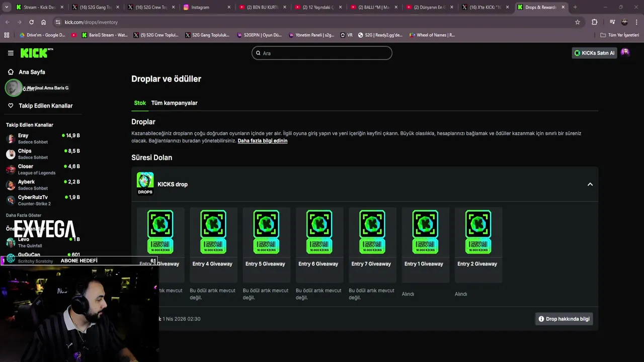Click Marjinal Ama Baris G profile avatar

[x=13, y=88]
